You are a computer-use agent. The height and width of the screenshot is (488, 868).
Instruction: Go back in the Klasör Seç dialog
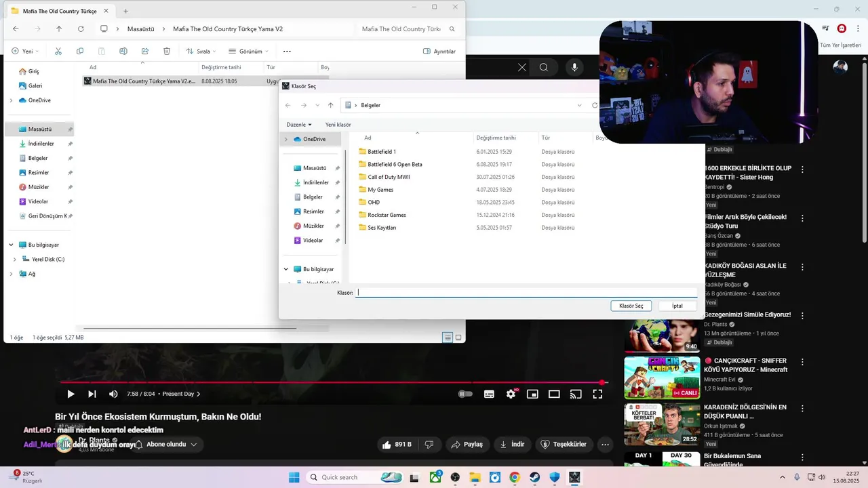(288, 105)
